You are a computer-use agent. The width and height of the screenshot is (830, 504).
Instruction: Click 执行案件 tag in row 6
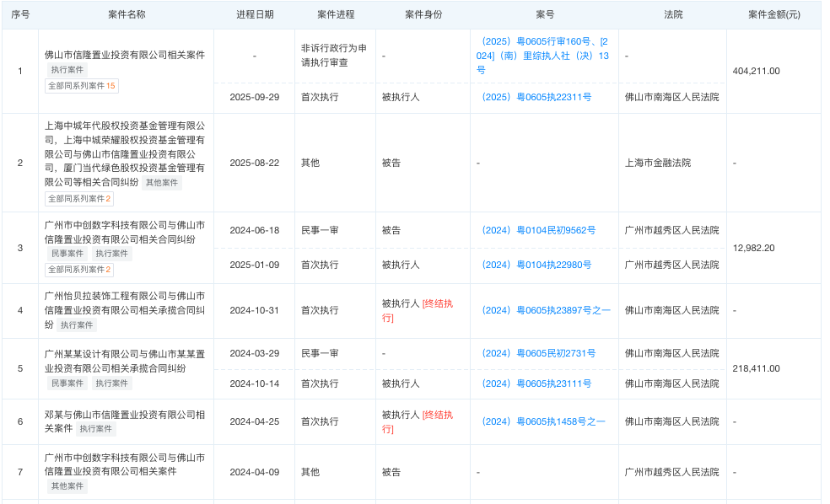pyautogui.click(x=96, y=429)
